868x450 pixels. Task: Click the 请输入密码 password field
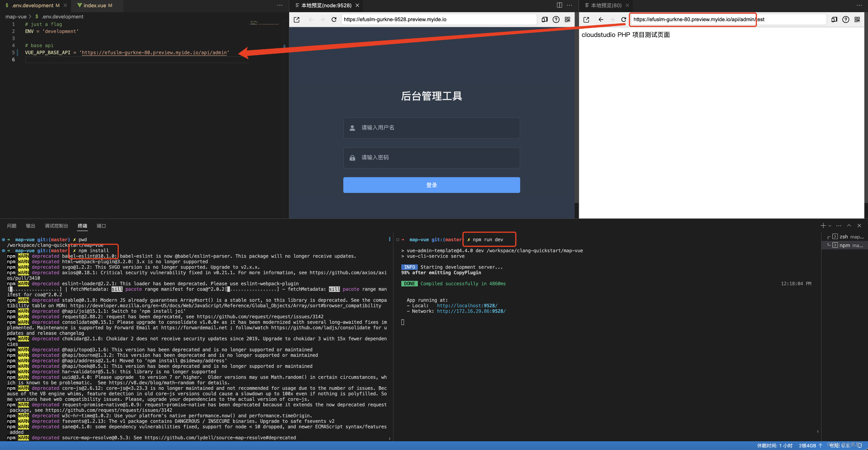pyautogui.click(x=431, y=158)
